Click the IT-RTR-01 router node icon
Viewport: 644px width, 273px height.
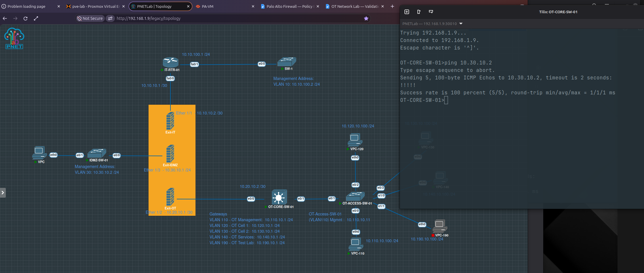coord(170,62)
